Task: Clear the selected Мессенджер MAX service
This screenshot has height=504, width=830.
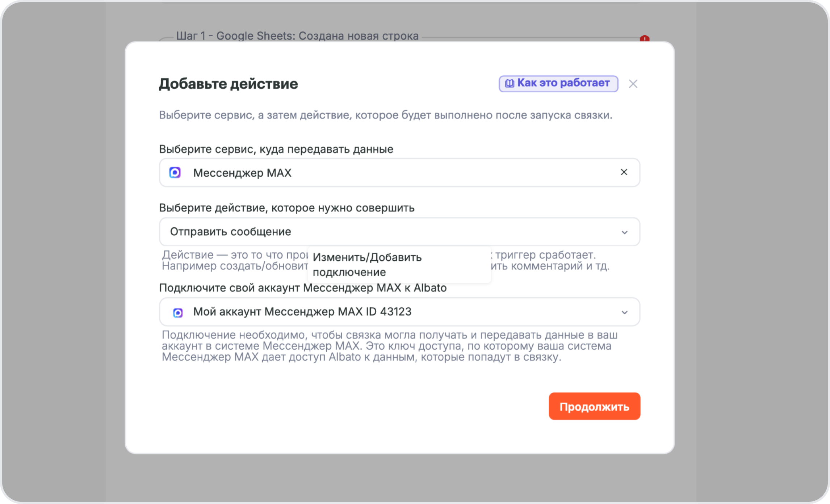Action: pyautogui.click(x=624, y=172)
